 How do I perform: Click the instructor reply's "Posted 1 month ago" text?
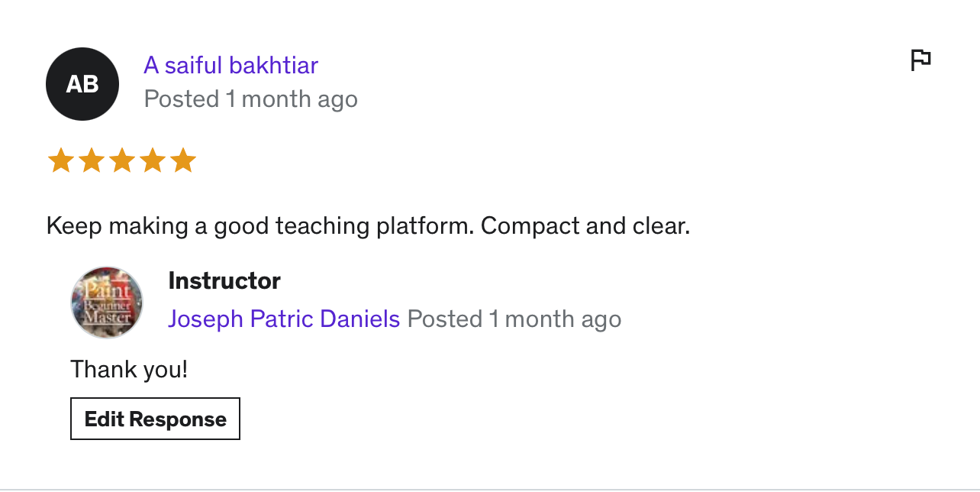pyautogui.click(x=514, y=319)
